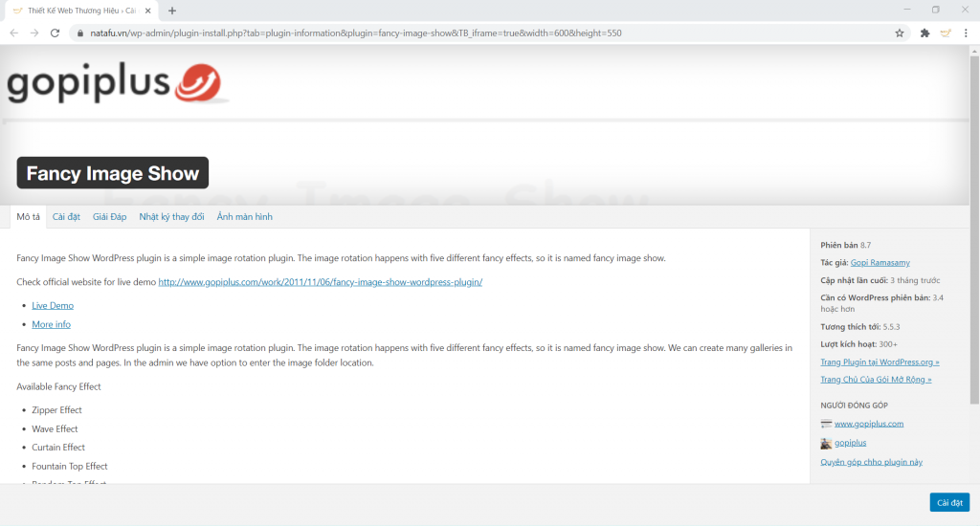Screen dimensions: 980x526
Task: Minimize the Chrome window
Action: [x=907, y=10]
